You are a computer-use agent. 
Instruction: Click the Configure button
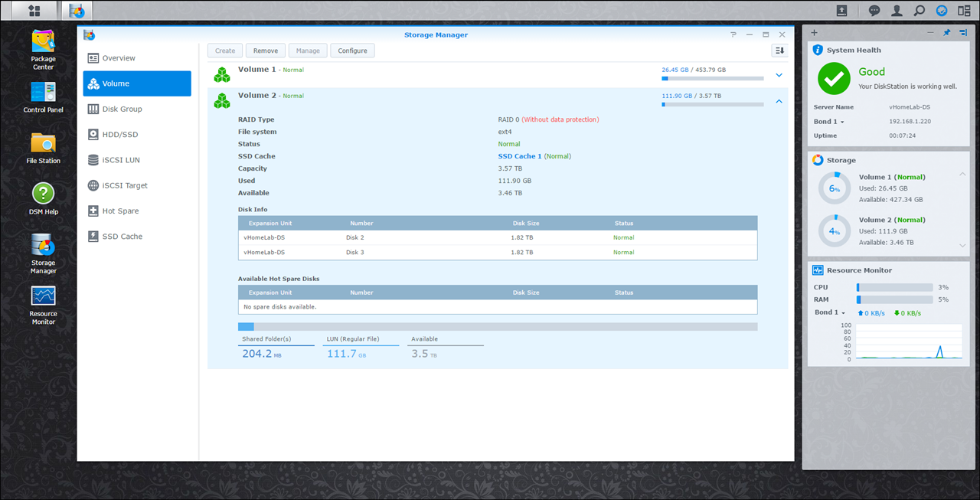tap(352, 51)
